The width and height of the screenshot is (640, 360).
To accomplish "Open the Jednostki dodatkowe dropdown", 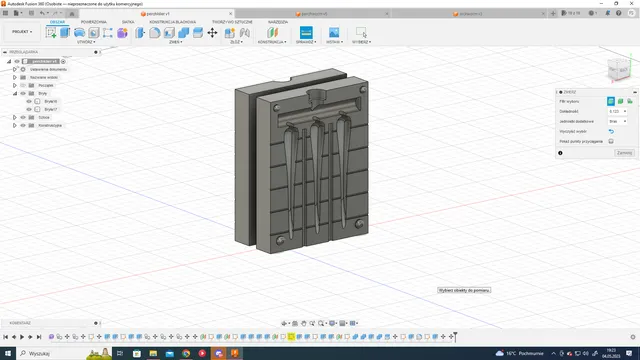I will click(x=617, y=121).
